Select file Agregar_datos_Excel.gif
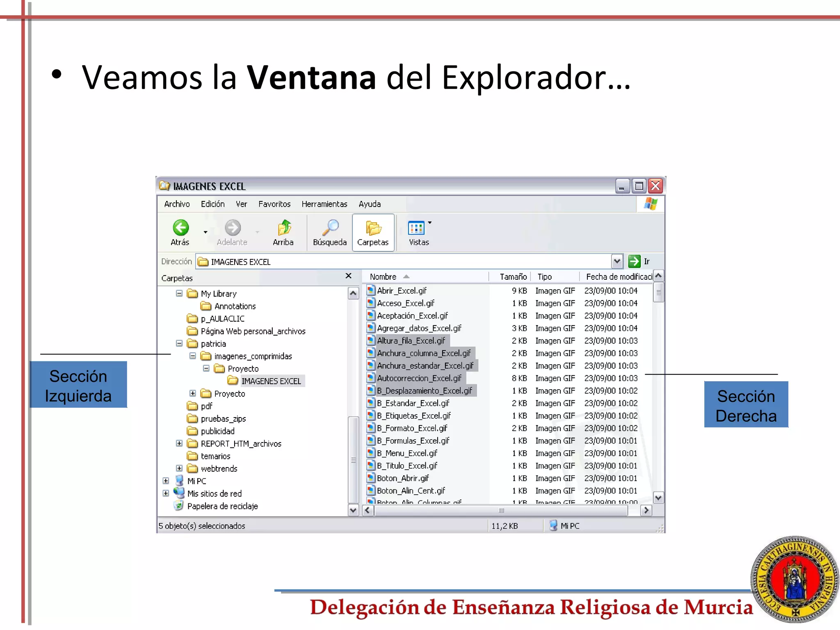This screenshot has height=630, width=840. point(419,328)
